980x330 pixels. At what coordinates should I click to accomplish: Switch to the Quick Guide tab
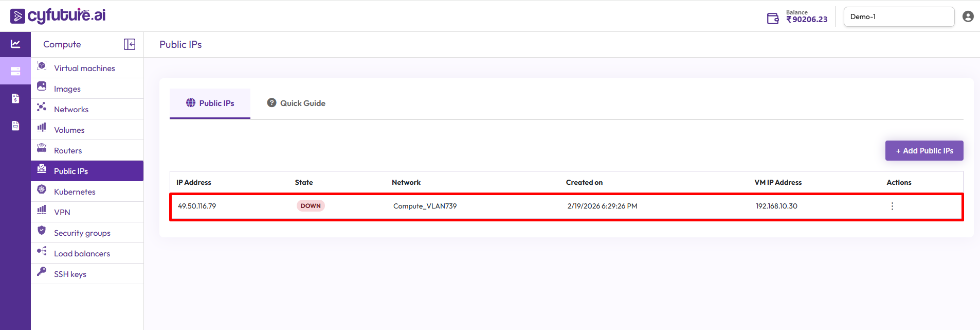tap(296, 103)
